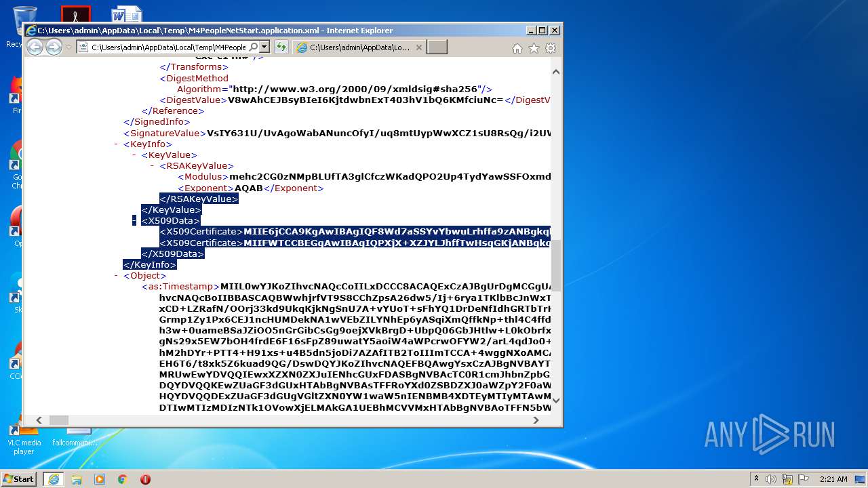Click the horizontal scrollbar right arrow
Image resolution: width=868 pixels, height=488 pixels.
tap(536, 420)
